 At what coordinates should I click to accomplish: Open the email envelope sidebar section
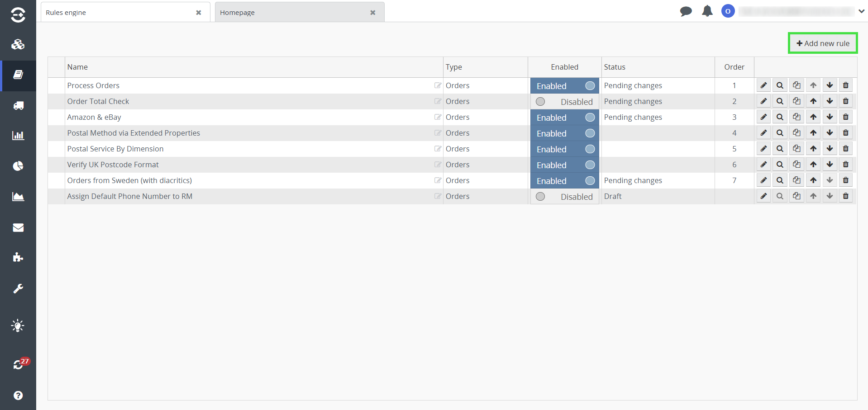point(18,227)
